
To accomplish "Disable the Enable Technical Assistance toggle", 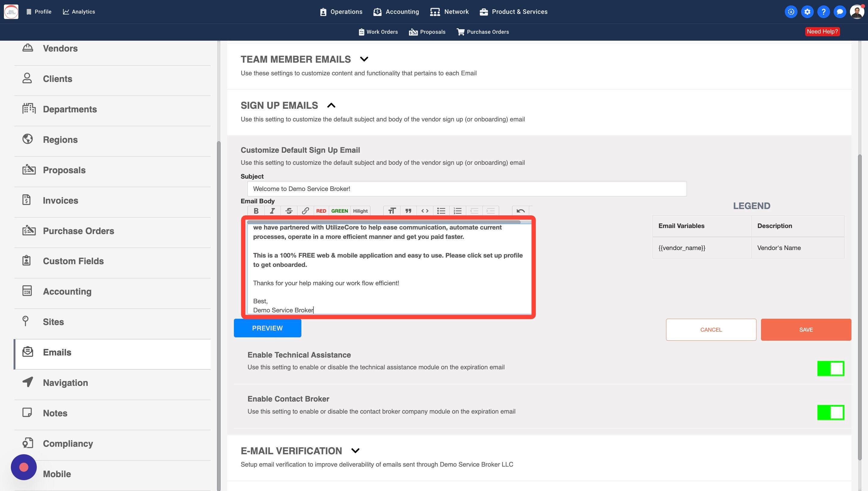I will (x=830, y=368).
